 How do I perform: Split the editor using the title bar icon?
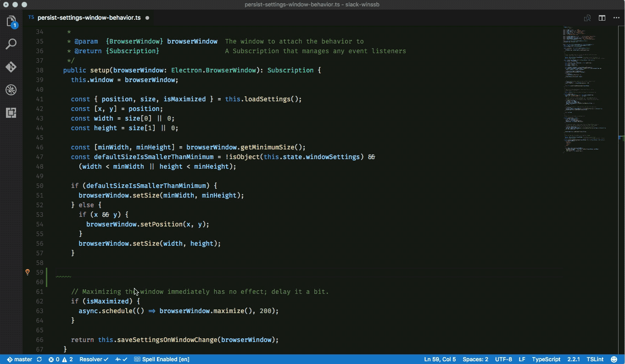pos(602,18)
